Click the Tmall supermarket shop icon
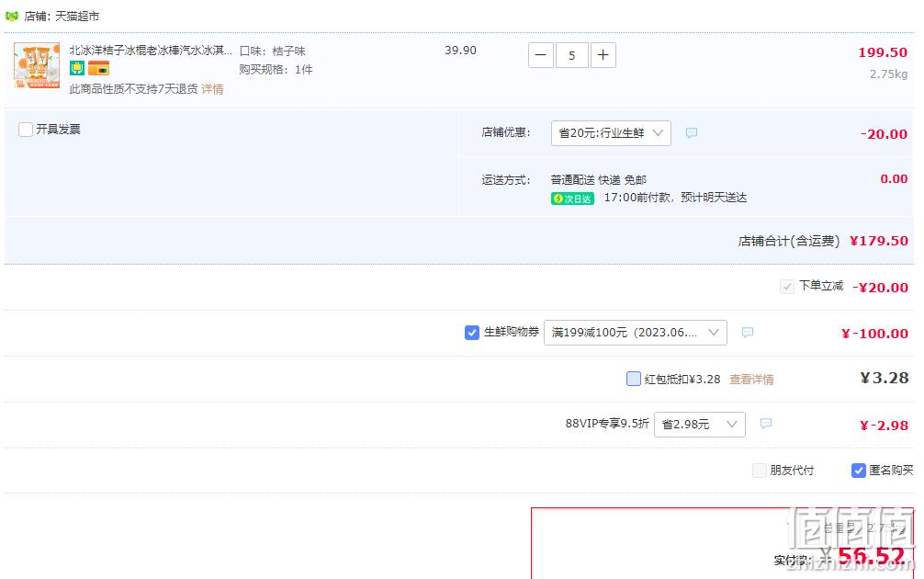The height and width of the screenshot is (579, 924). (x=12, y=16)
